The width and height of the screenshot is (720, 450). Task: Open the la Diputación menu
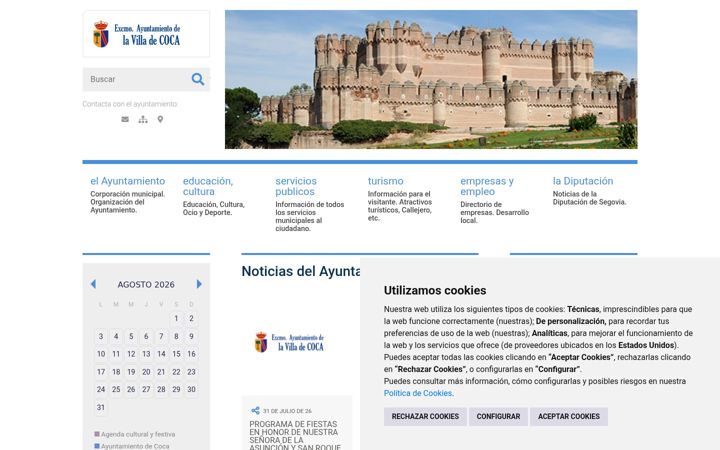(583, 181)
